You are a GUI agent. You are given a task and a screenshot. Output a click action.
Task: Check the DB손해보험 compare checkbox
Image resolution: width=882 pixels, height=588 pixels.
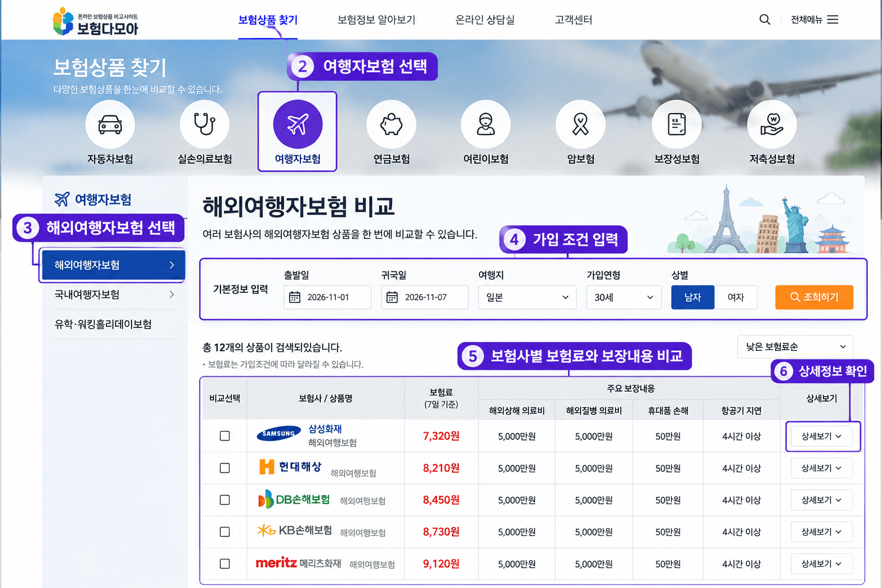point(225,500)
